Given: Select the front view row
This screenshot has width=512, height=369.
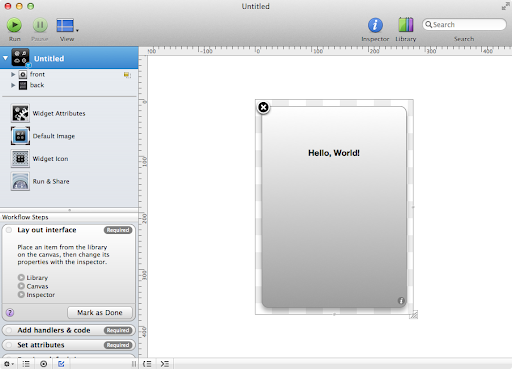Looking at the screenshot, I should pyautogui.click(x=69, y=74).
